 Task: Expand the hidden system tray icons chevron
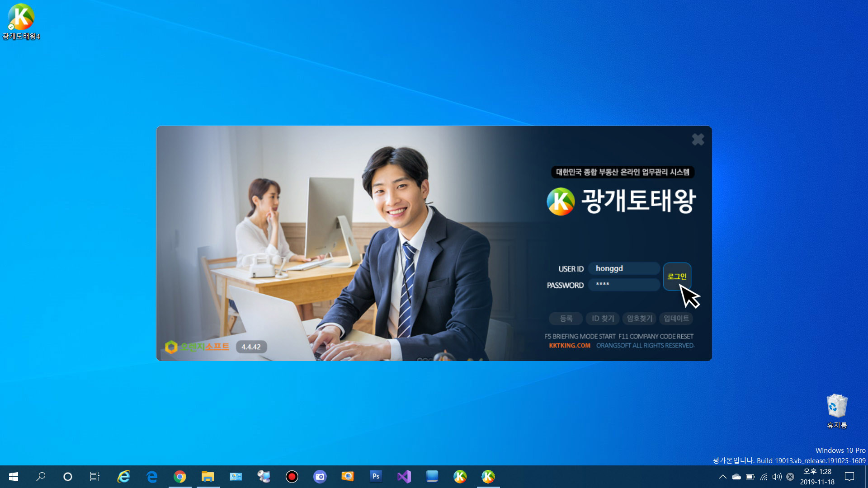pyautogui.click(x=722, y=477)
